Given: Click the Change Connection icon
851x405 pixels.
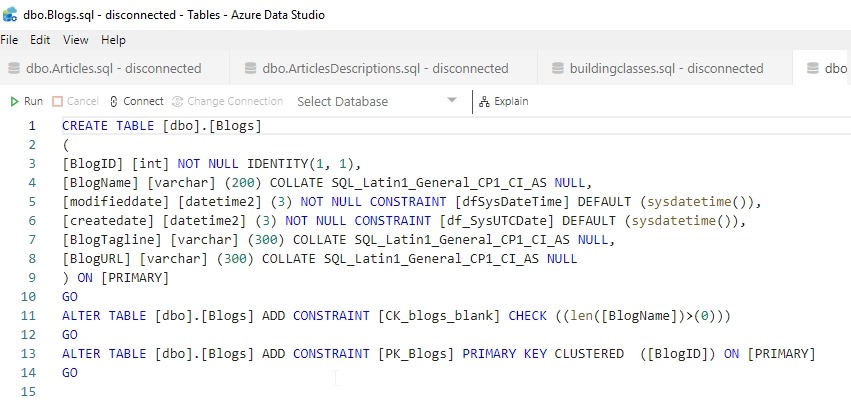Looking at the screenshot, I should click(x=178, y=101).
